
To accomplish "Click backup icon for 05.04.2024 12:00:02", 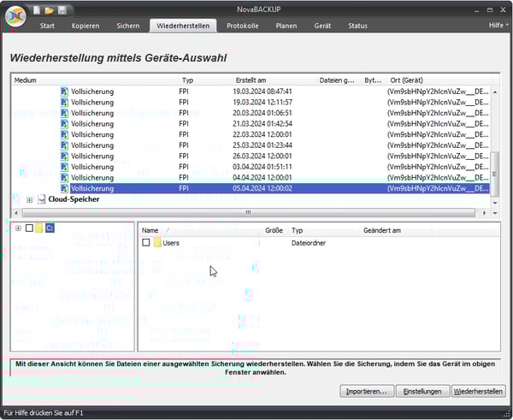I will [x=64, y=188].
